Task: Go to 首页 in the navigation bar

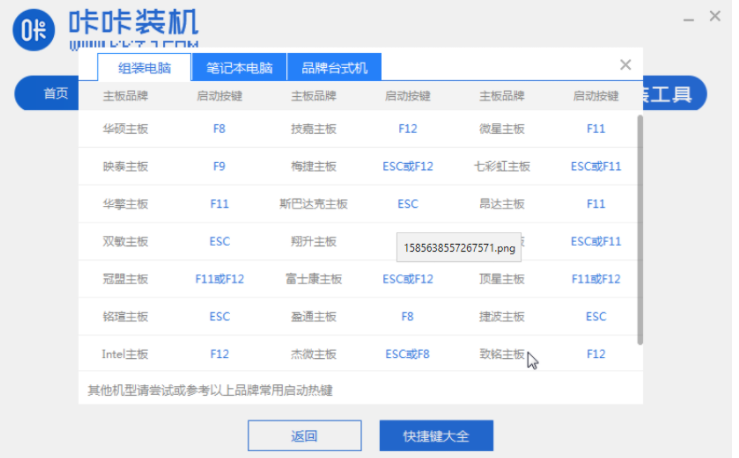Action: 56,94
